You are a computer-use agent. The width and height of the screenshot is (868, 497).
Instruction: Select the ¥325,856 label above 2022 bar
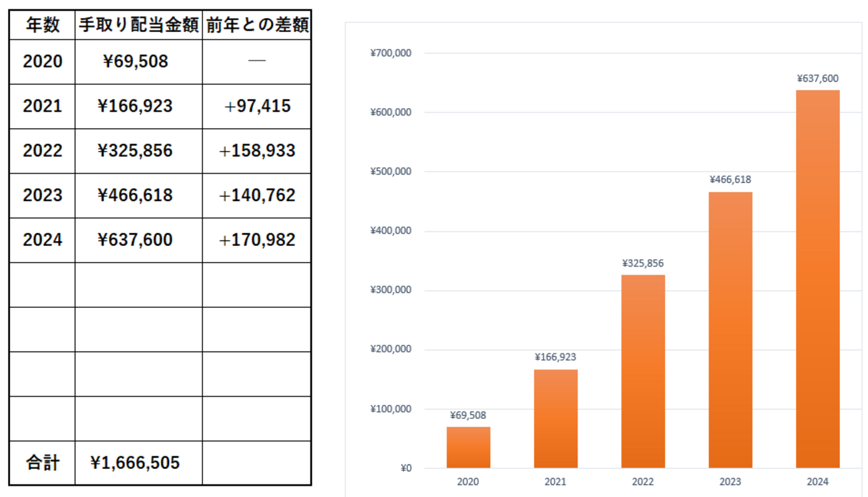(x=643, y=263)
